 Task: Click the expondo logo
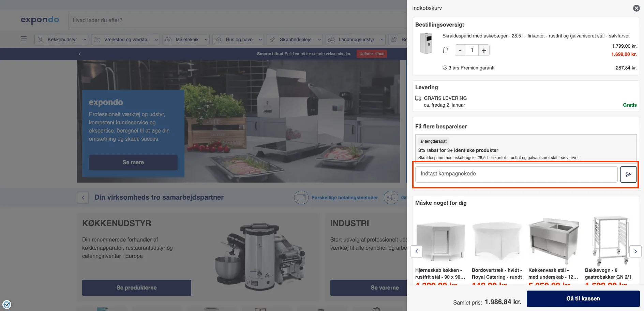click(x=40, y=20)
